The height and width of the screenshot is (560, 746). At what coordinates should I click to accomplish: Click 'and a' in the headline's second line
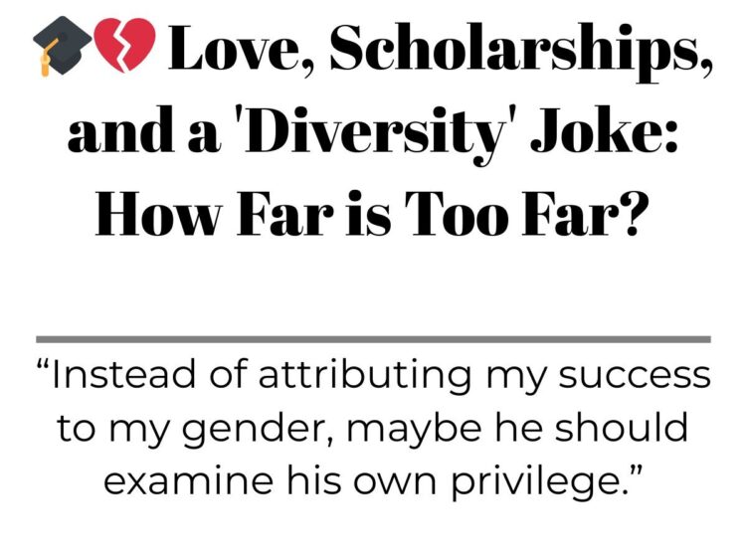[x=144, y=130]
